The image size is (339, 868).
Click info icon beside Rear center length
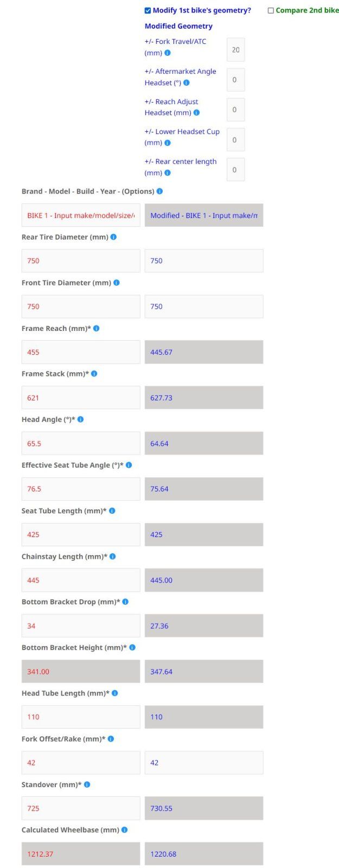168,173
